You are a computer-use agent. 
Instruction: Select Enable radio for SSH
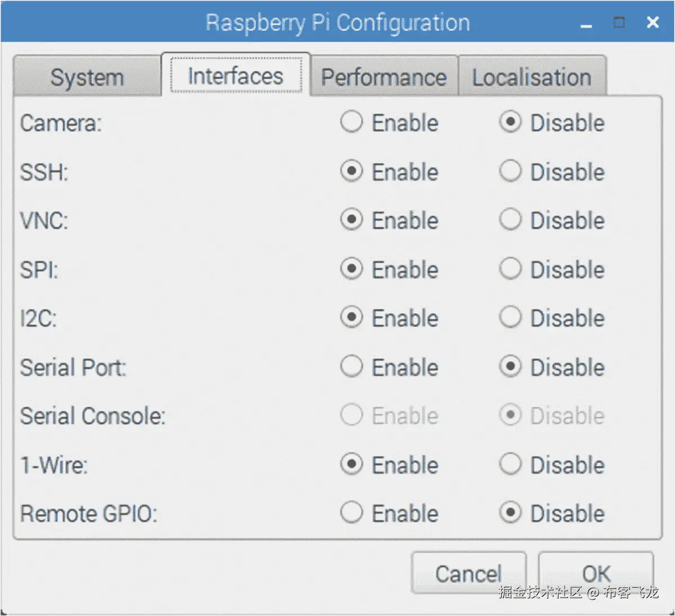point(352,171)
